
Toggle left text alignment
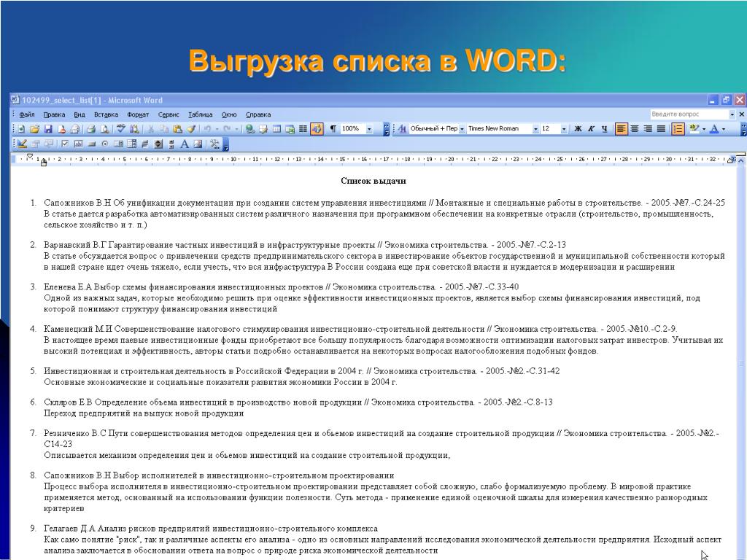[622, 129]
